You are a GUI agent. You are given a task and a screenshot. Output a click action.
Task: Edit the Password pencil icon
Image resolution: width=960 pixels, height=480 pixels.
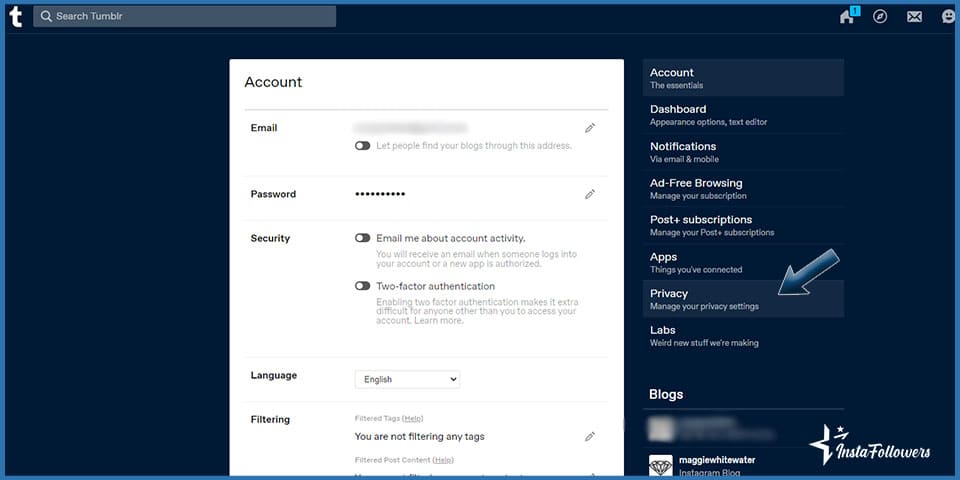[x=590, y=194]
